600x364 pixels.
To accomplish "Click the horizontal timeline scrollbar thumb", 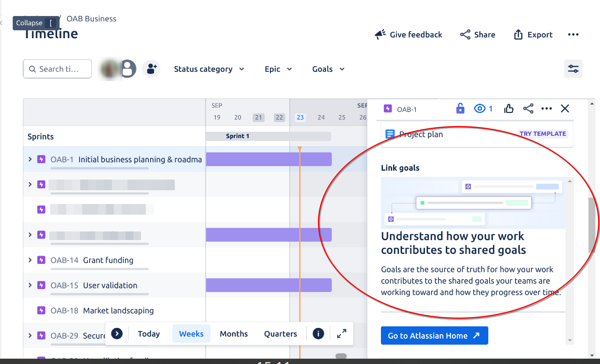I will [x=341, y=356].
